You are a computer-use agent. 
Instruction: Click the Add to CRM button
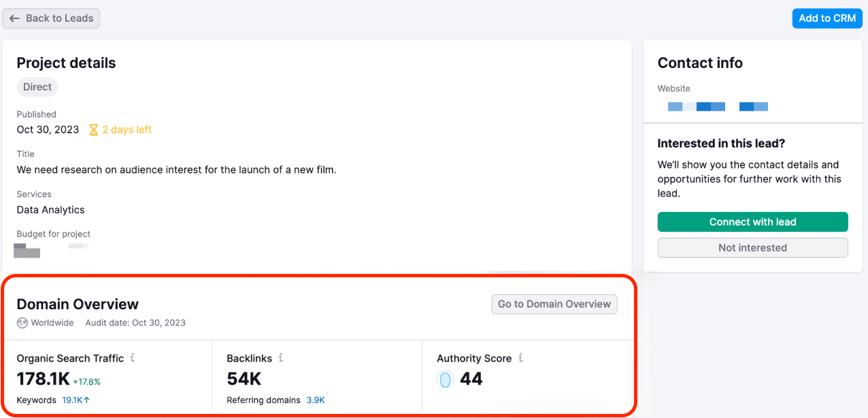(x=827, y=18)
